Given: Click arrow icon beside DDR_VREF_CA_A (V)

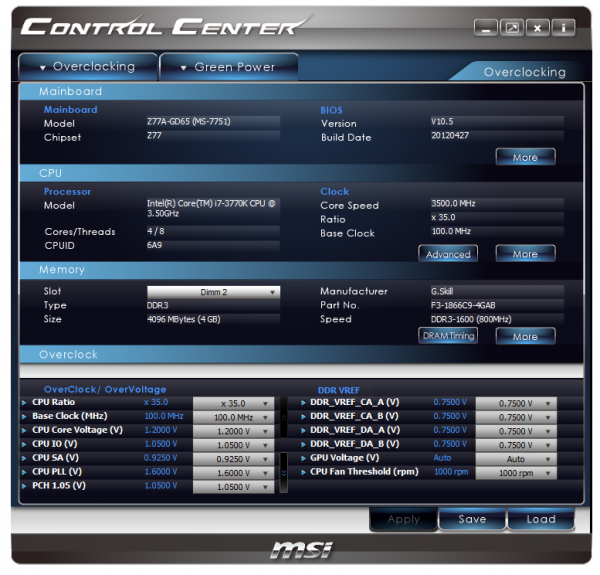Looking at the screenshot, I should tap(303, 403).
